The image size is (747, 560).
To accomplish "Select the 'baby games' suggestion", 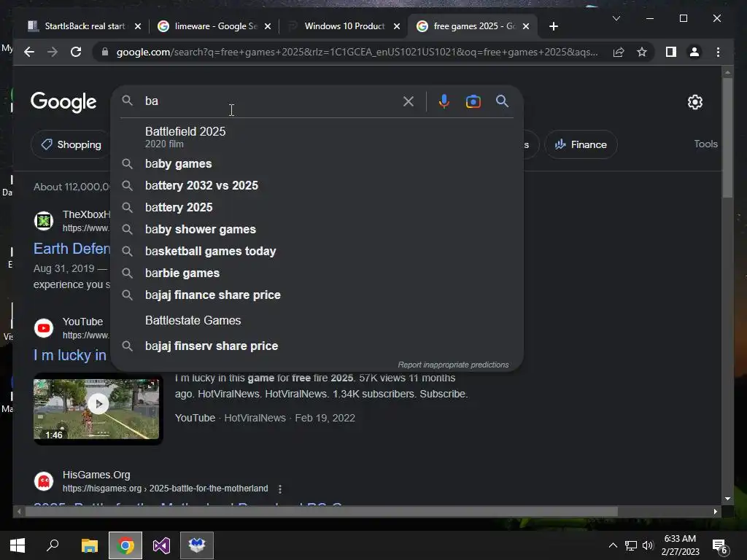I will pyautogui.click(x=317, y=164).
